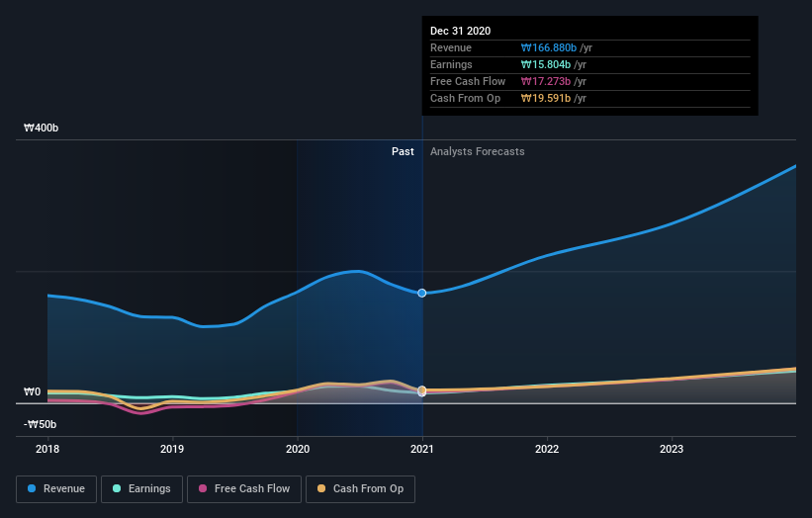Click the Past section label
Viewport: 812px width, 518px height.
pyautogui.click(x=403, y=151)
